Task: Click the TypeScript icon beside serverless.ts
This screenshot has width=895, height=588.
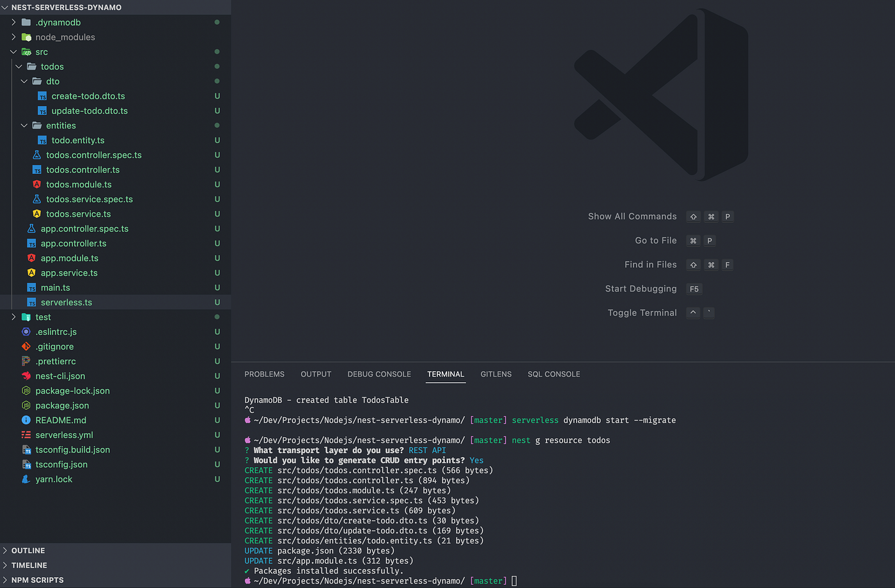Action: 31,302
